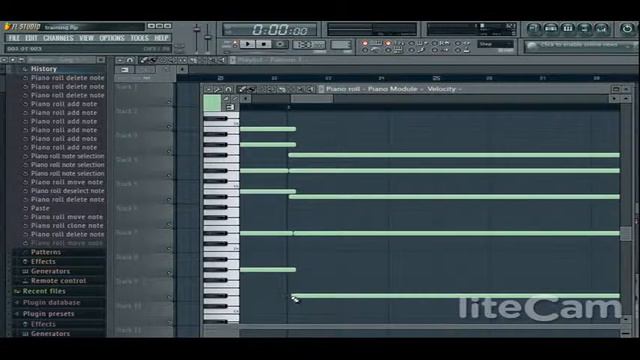Screen dimensions: 640x360
Task: Open piano roll tools wrench menu
Action: [x=218, y=89]
